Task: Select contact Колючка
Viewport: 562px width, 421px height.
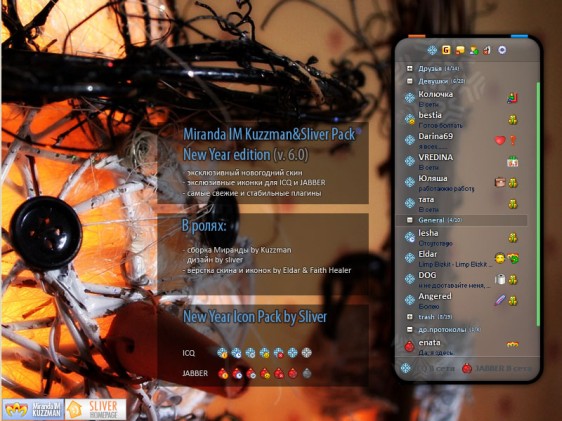Action: (x=461, y=98)
